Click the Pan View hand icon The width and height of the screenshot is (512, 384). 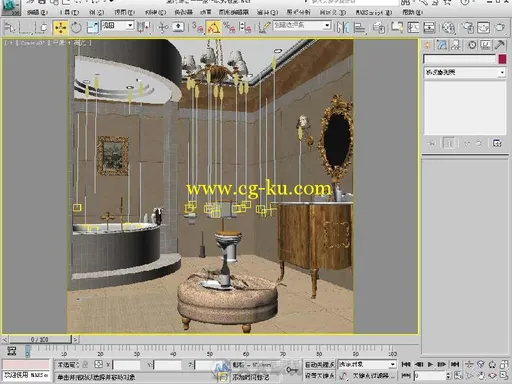tap(481, 376)
